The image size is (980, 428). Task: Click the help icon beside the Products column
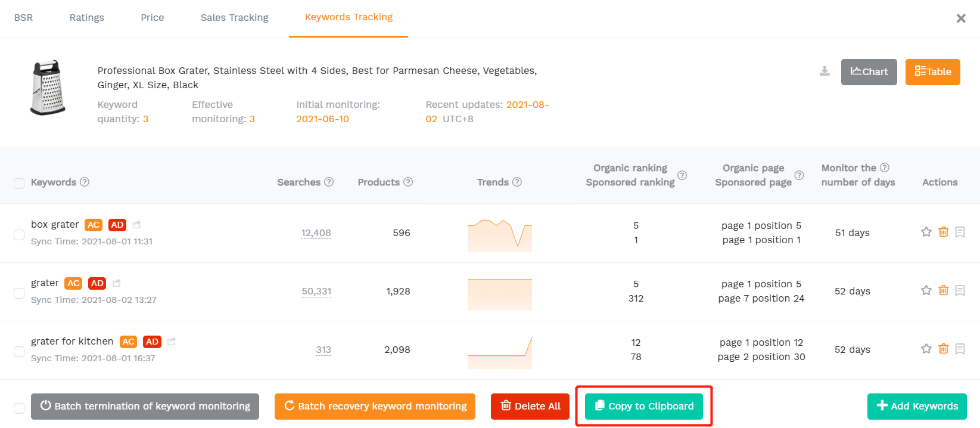(x=408, y=182)
